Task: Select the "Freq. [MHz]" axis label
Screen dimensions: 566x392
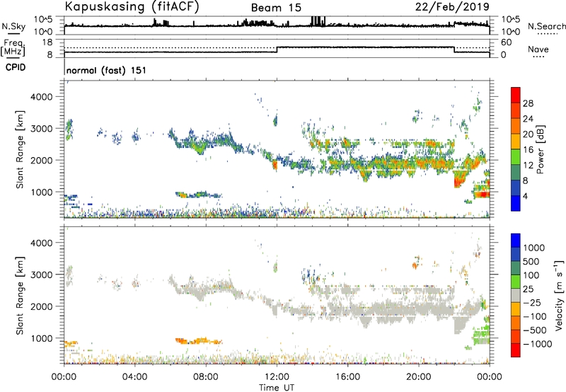Action: (x=13, y=47)
